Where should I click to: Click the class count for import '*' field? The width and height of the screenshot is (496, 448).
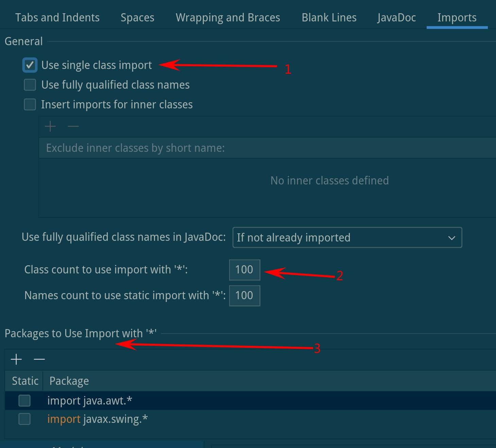pos(245,270)
